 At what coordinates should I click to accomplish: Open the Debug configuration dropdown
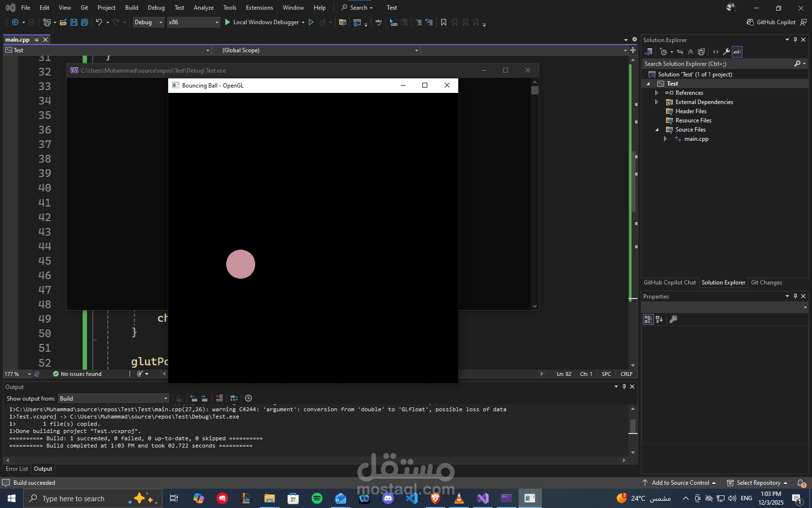(x=148, y=22)
